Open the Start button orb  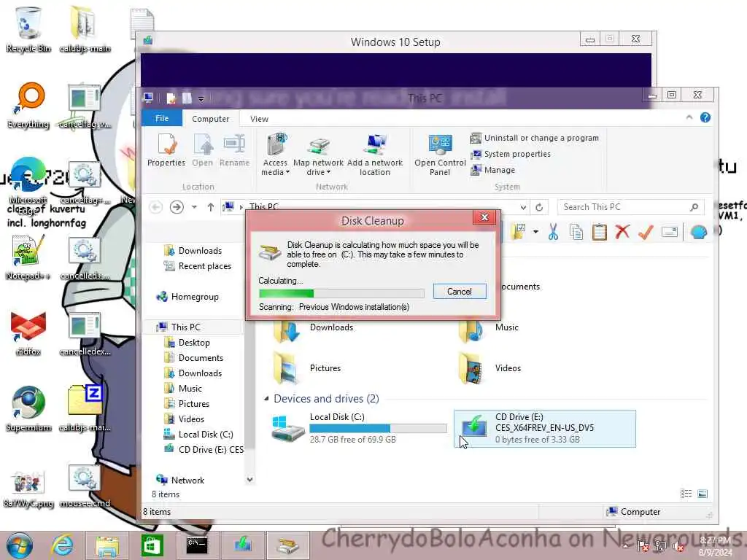click(20, 545)
